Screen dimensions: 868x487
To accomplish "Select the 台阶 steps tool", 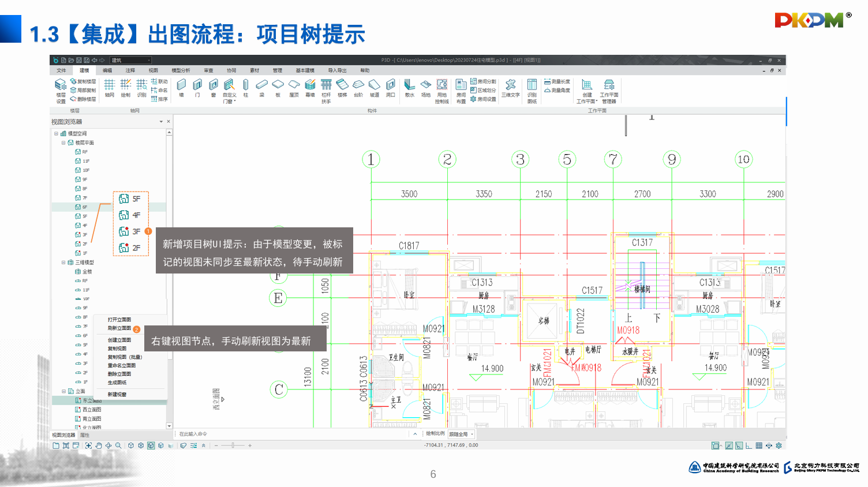I will coord(358,88).
